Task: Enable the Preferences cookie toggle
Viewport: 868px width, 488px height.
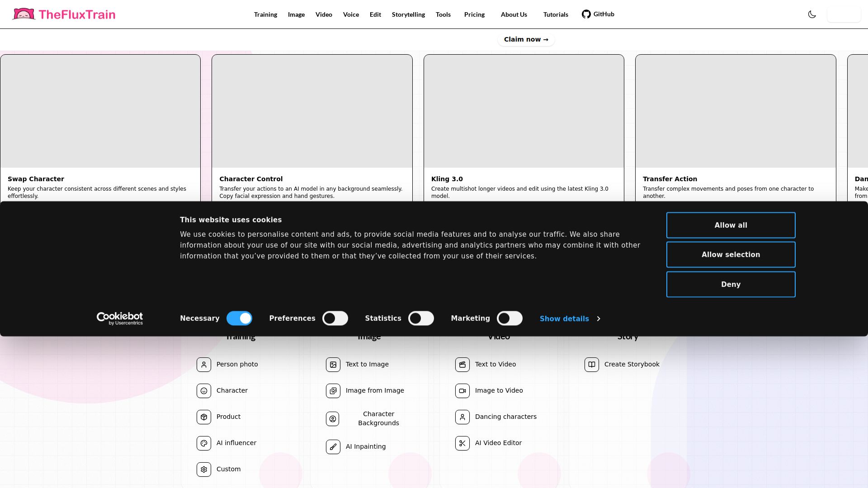Action: [335, 319]
